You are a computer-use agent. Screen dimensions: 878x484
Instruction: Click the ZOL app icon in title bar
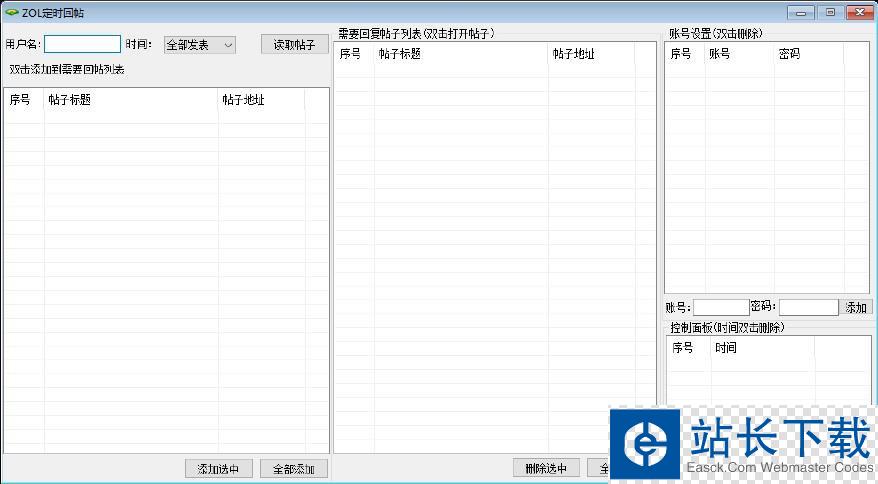[x=11, y=12]
